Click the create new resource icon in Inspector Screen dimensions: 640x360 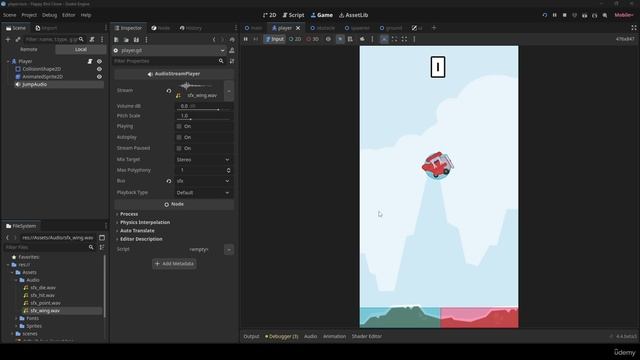point(116,40)
